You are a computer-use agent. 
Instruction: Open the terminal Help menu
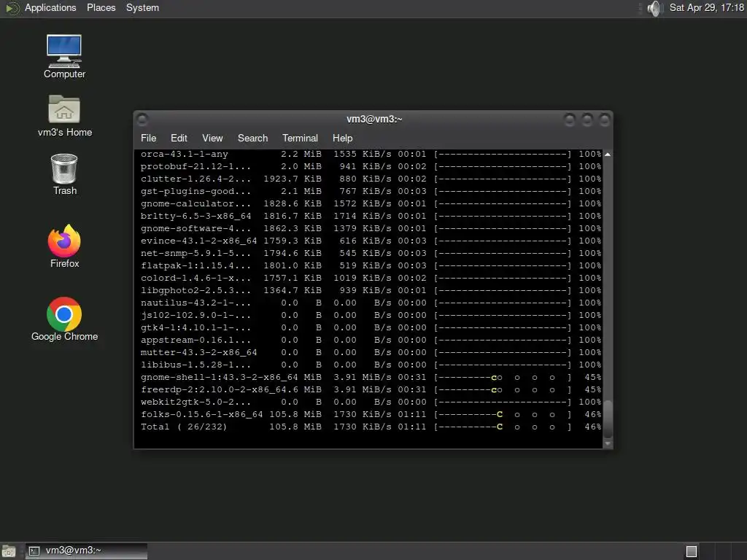(342, 138)
